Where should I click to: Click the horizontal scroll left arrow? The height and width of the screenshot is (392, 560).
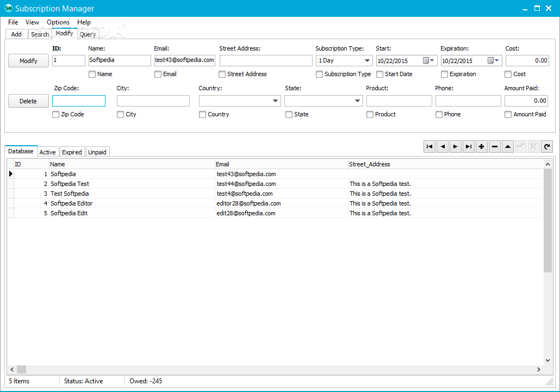(x=12, y=370)
